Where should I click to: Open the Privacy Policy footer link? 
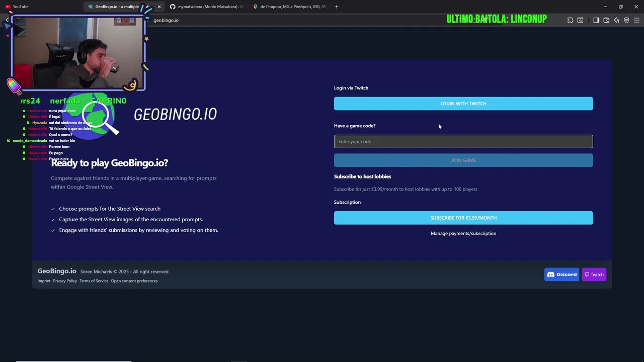(x=65, y=281)
